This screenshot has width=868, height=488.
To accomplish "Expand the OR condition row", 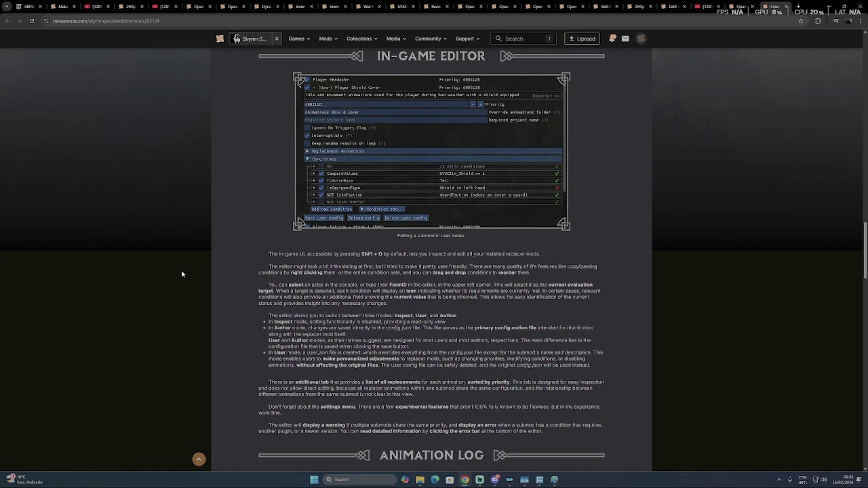I will pyautogui.click(x=314, y=167).
